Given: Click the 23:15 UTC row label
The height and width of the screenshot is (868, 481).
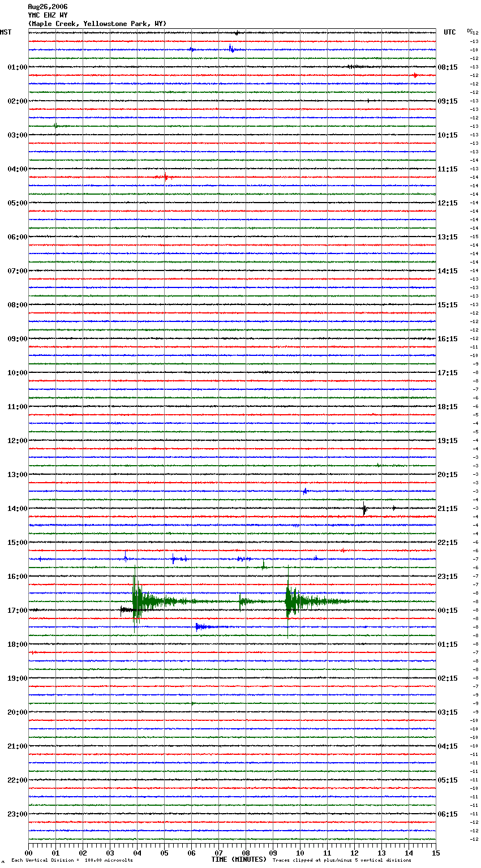Looking at the screenshot, I should tap(448, 577).
